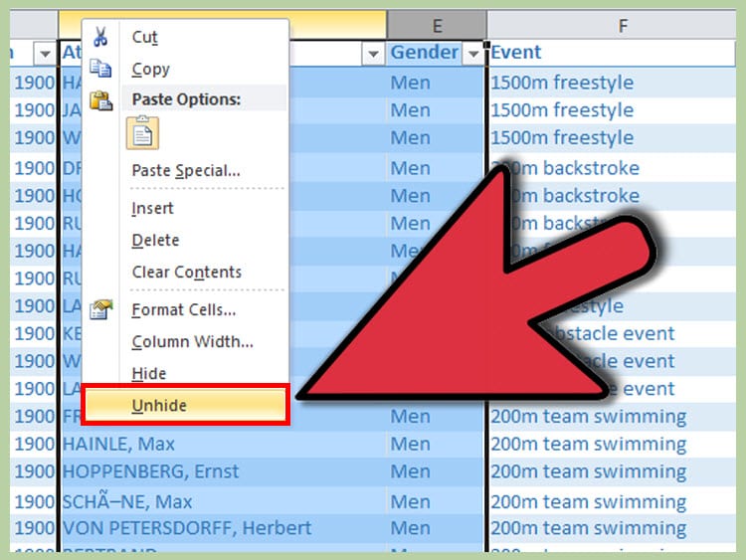Image resolution: width=746 pixels, height=560 pixels.
Task: Click the Copy pages icon
Action: 100,69
